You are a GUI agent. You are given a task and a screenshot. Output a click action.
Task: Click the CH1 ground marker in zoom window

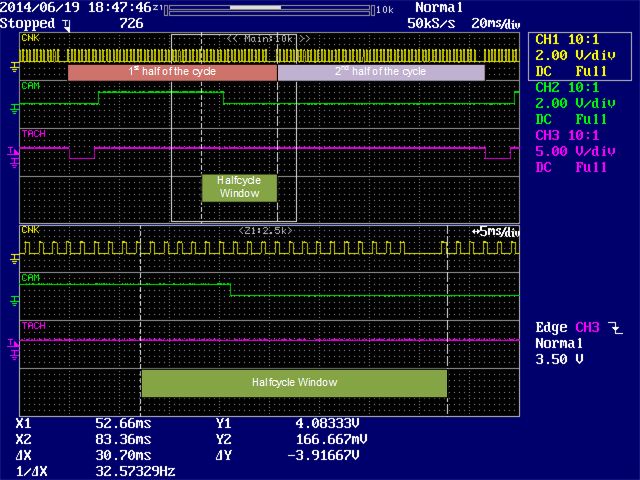tap(14, 259)
